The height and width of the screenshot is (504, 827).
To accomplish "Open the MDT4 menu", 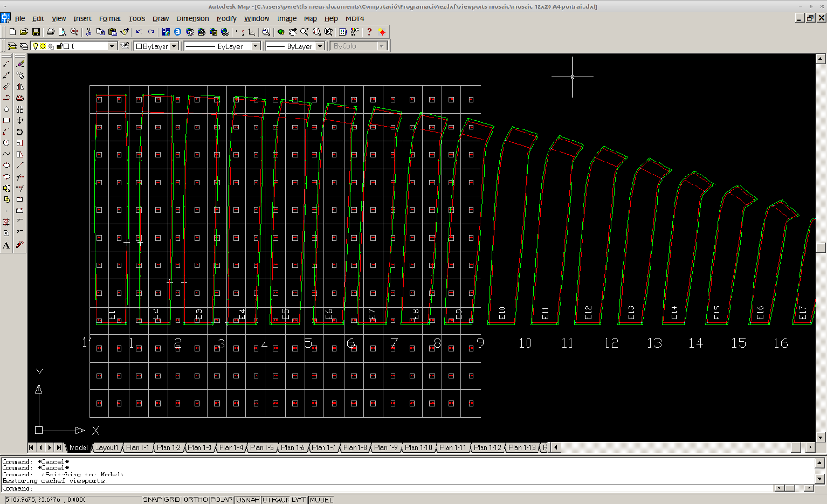I will (355, 18).
